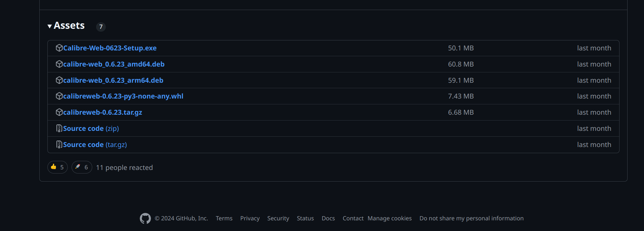Viewport: 644px width, 231px height.
Task: Toggle the rocket reaction
Action: click(x=82, y=167)
